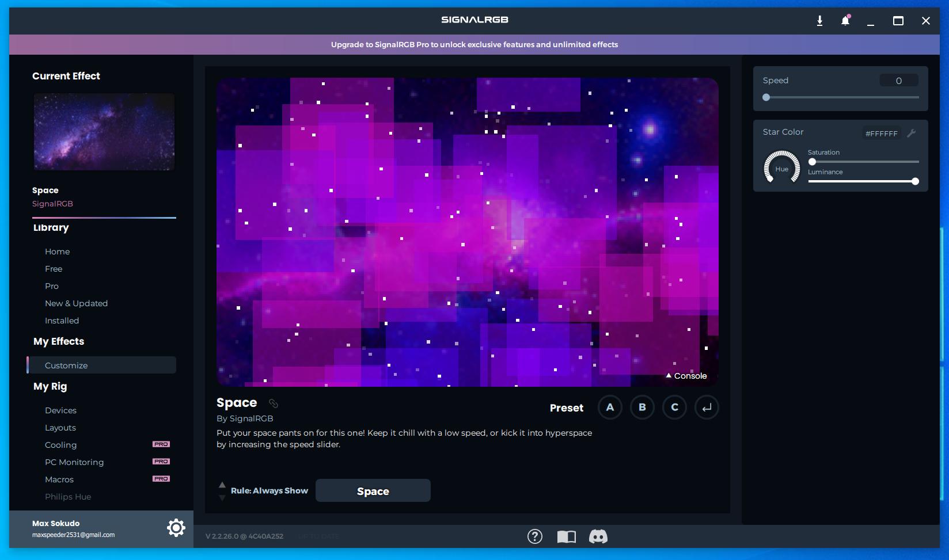The height and width of the screenshot is (560, 949).
Task: Click the By SignalRGB credit text
Action: click(245, 418)
